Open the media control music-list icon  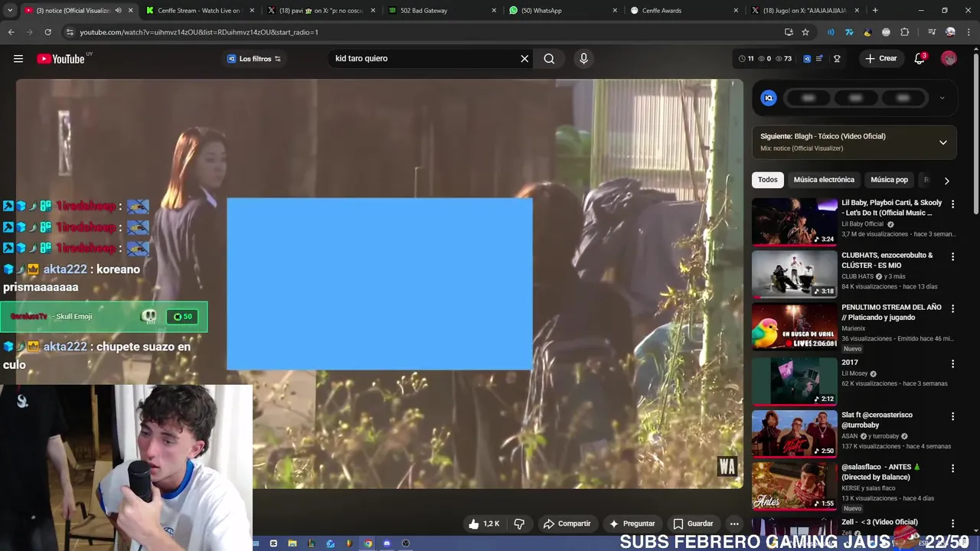coord(932,32)
